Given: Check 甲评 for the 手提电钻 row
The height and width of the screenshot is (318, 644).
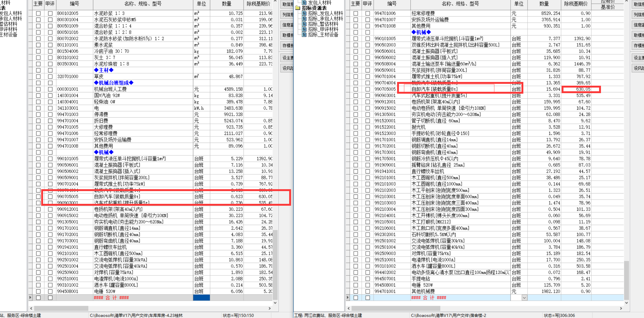Looking at the screenshot, I should pos(367,279).
